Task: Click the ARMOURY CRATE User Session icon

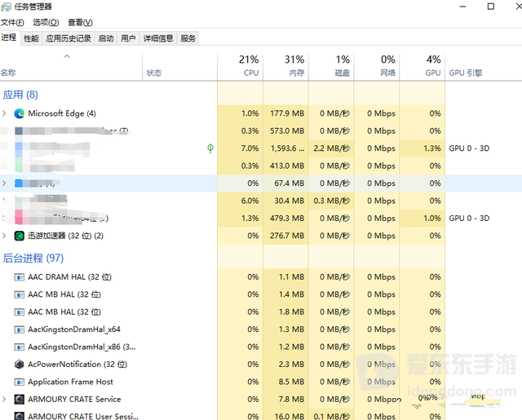Action: (20, 416)
